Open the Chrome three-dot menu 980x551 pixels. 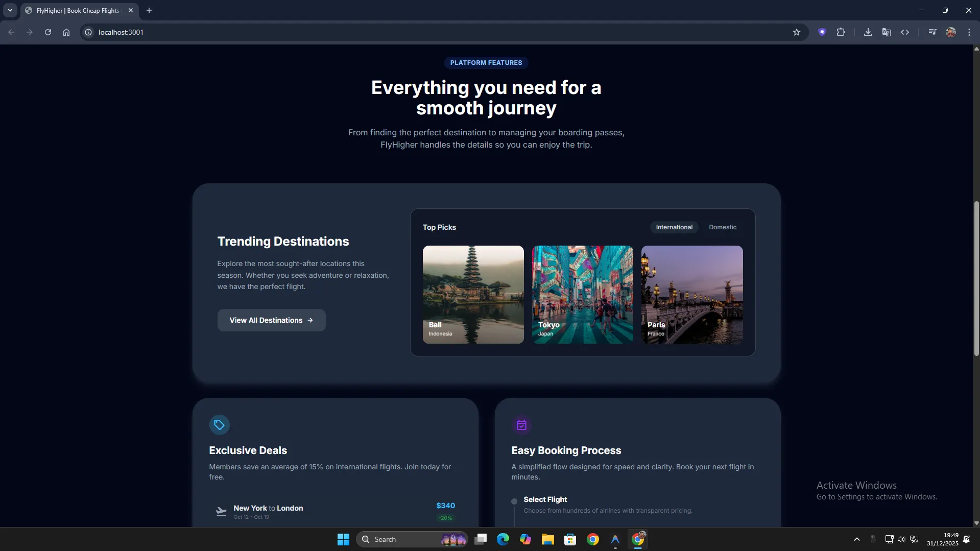click(x=969, y=32)
